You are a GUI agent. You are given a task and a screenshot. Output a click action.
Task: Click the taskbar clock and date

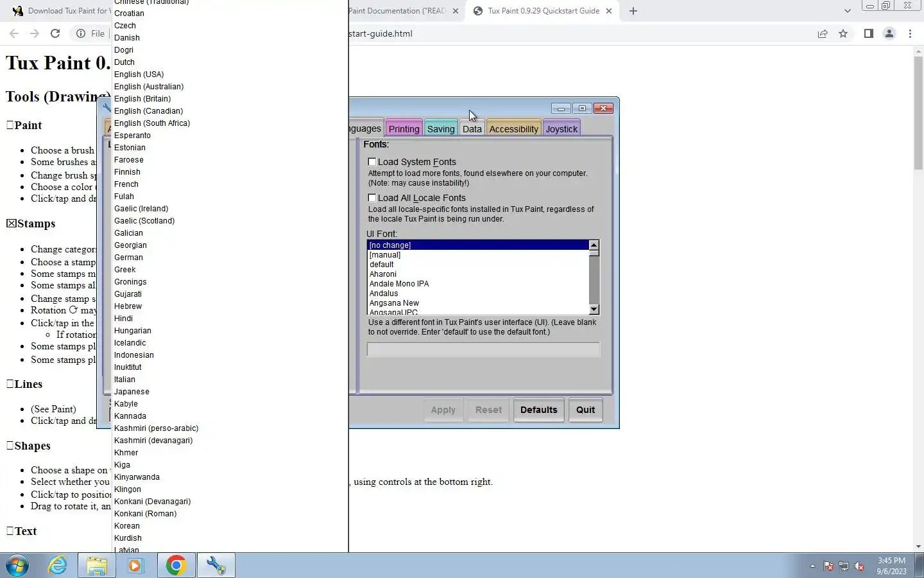[891, 566]
